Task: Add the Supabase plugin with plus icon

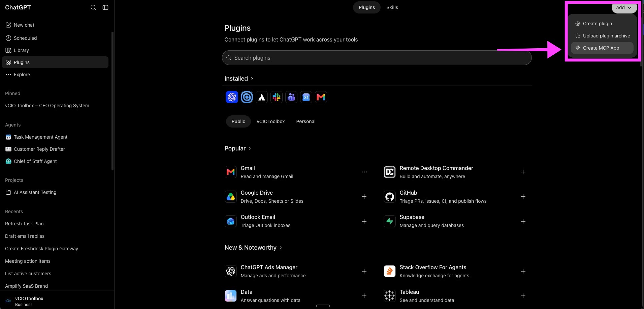Action: tap(523, 221)
